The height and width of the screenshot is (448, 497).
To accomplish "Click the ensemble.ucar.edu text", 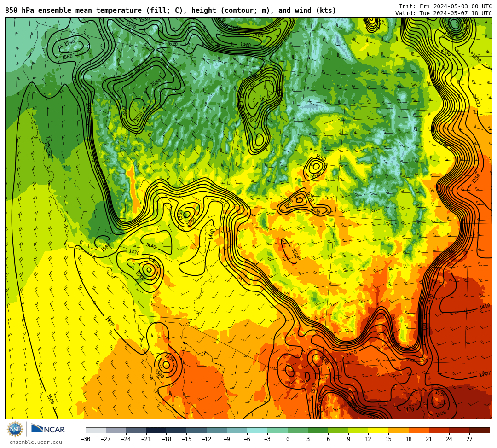I will coord(36,442).
